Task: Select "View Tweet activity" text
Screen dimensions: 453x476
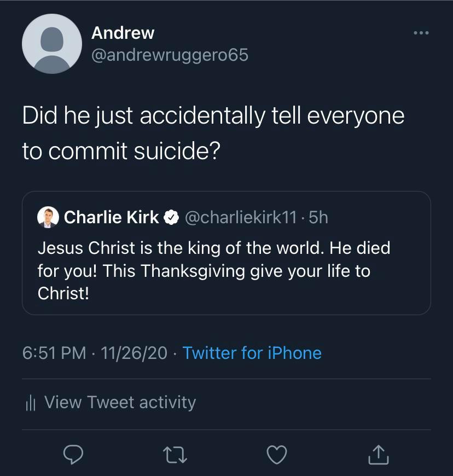Action: [x=120, y=403]
